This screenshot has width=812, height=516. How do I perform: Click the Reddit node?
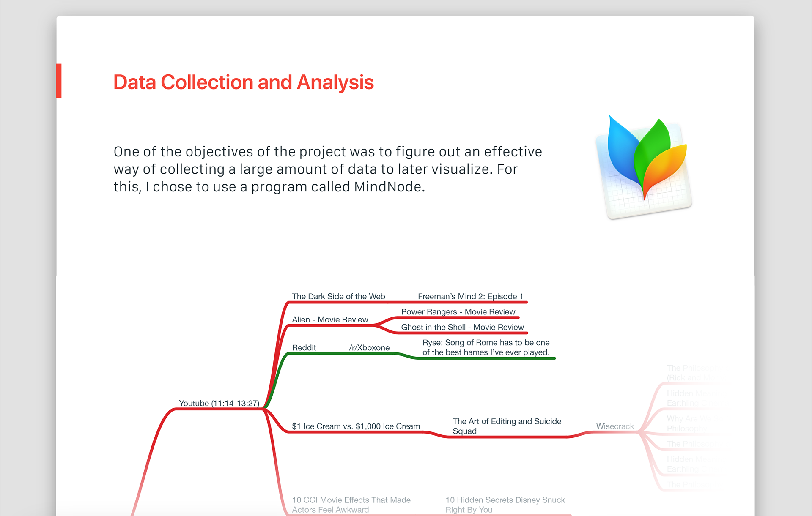pos(304,347)
